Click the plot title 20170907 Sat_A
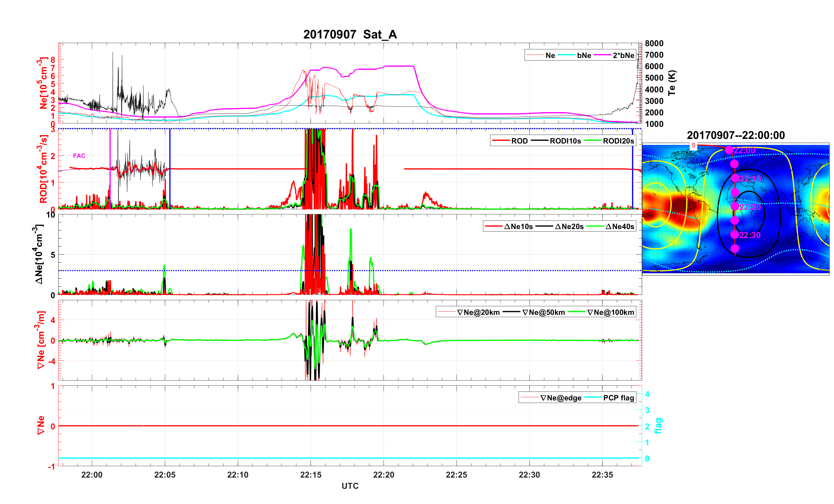Viewport: 834px width, 504px height. click(x=350, y=34)
